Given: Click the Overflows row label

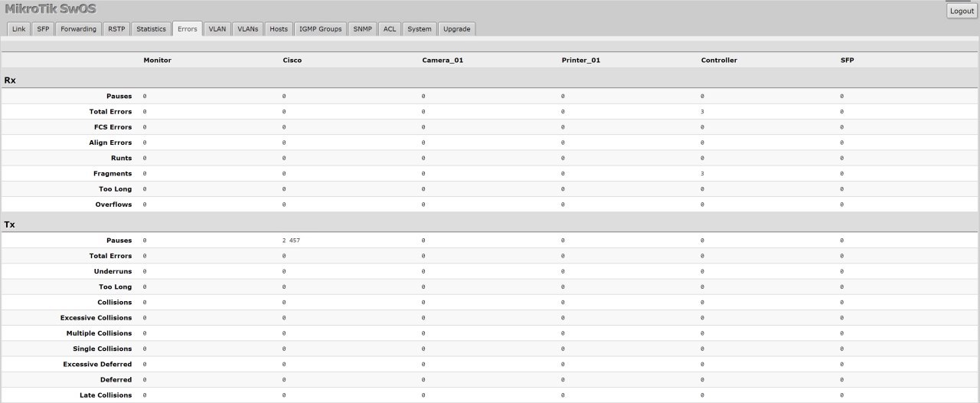Looking at the screenshot, I should pyautogui.click(x=113, y=205).
